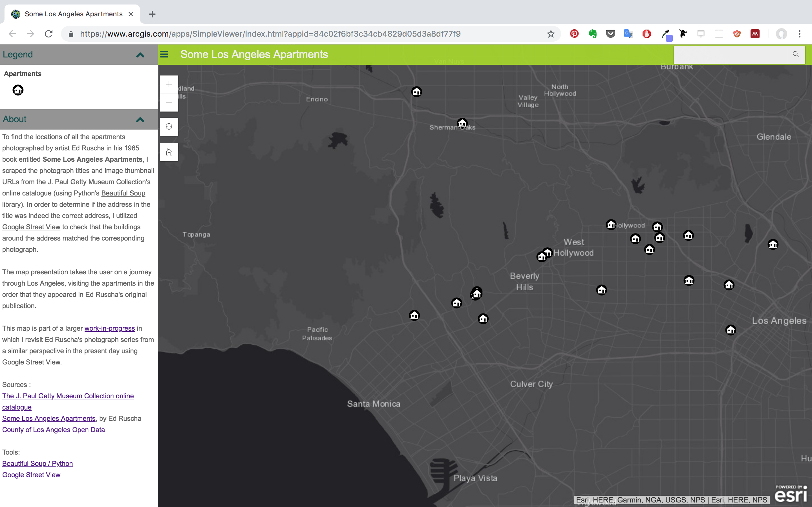Collapse the Legend panel chevron
Viewport: 812px width, 507px height.
coord(140,55)
